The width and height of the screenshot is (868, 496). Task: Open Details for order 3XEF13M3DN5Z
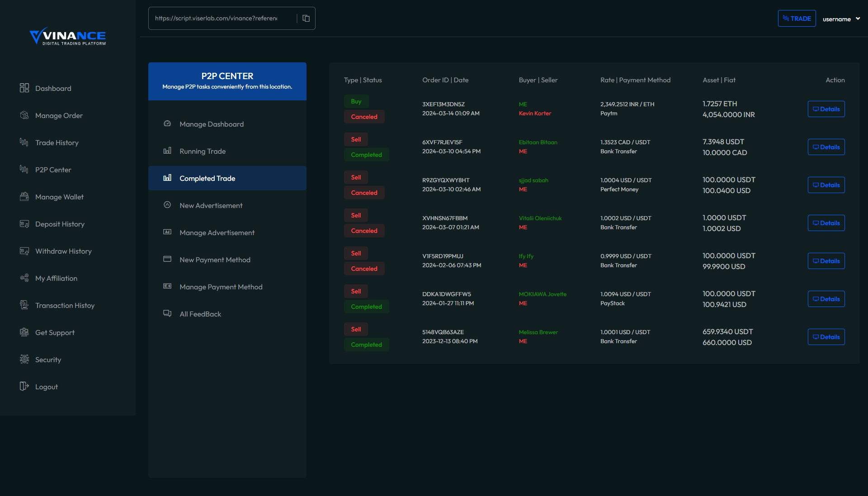[x=826, y=109]
